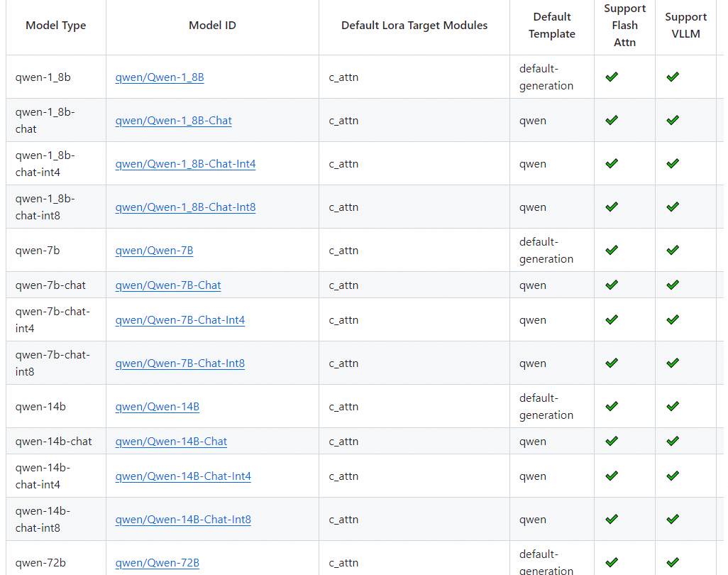
Task: Open the qwen/Qwen-1_8B-Chat link
Action: click(x=173, y=121)
